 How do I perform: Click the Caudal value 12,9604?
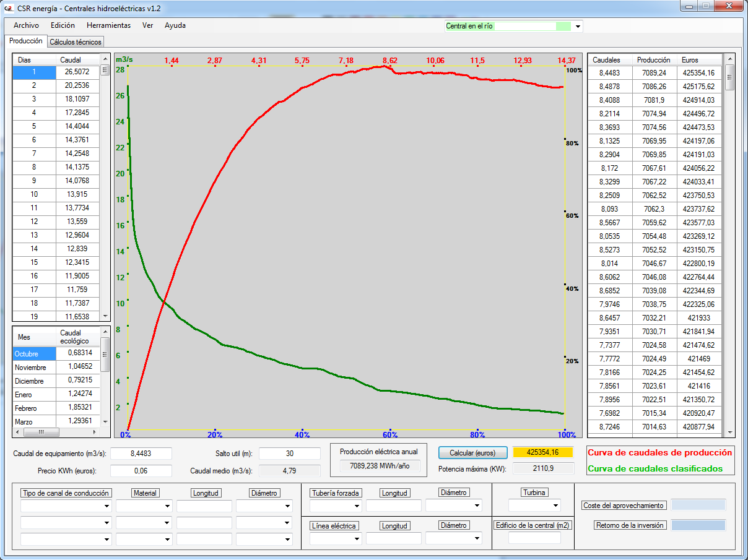[78, 235]
